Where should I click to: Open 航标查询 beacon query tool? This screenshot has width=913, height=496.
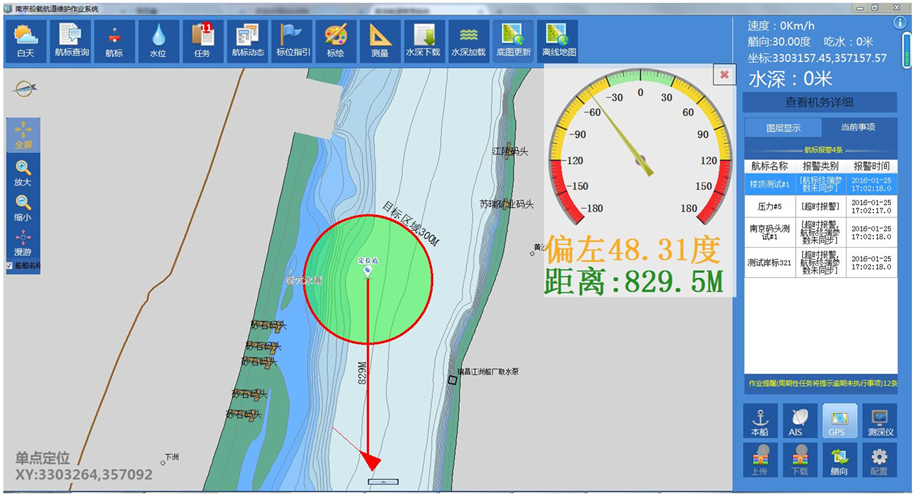[70, 41]
